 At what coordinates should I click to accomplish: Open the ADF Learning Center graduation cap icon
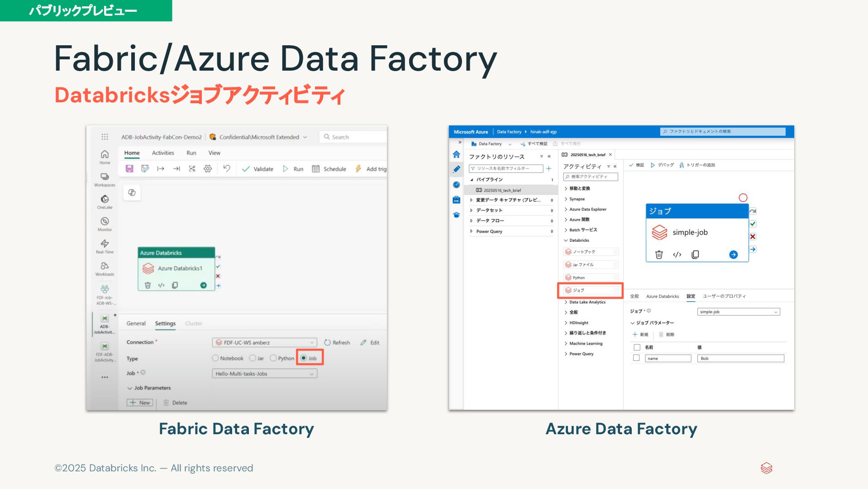click(x=456, y=215)
